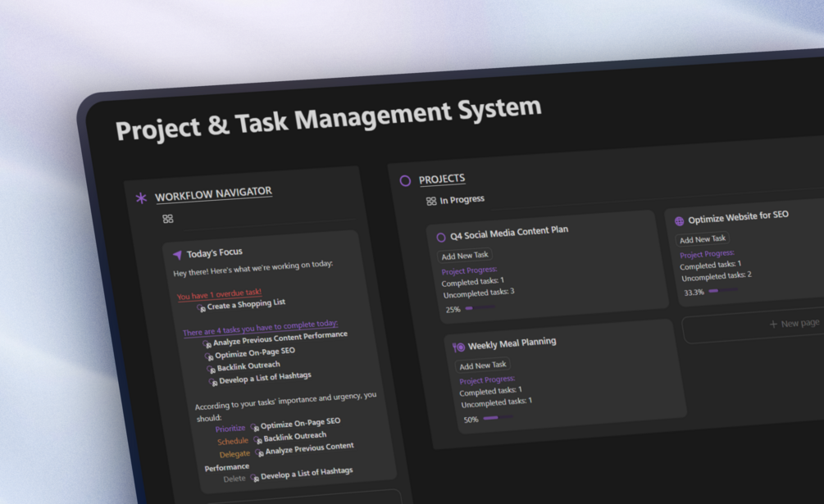Click icon beside today's Develop a List of Hashtags
This screenshot has width=824, height=504.
click(213, 382)
